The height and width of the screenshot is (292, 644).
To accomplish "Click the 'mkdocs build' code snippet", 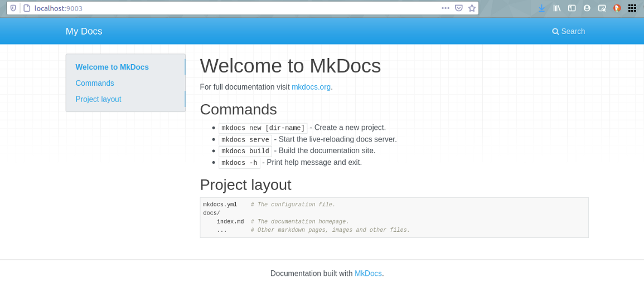I will point(245,151).
